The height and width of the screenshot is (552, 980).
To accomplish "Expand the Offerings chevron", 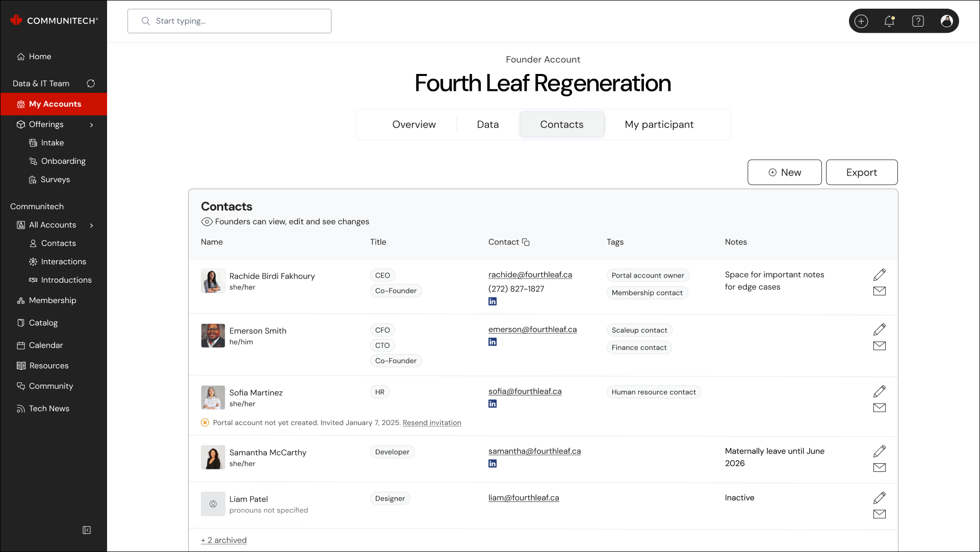I will click(92, 125).
